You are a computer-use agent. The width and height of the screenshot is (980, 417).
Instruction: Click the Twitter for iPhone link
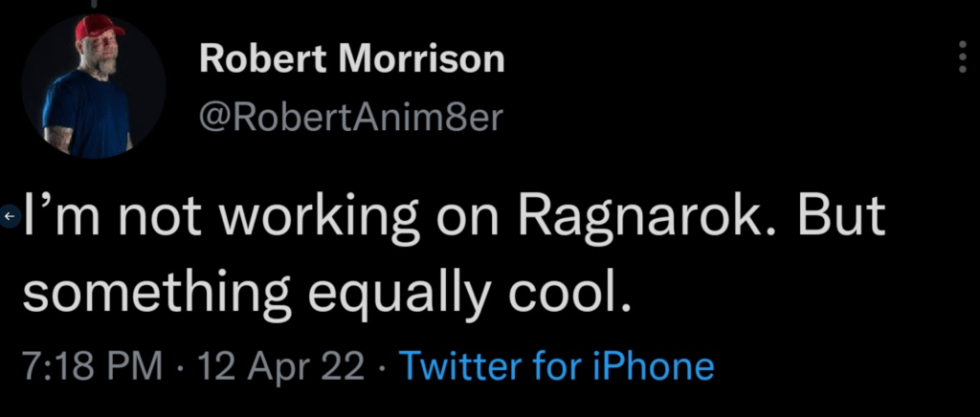click(x=556, y=365)
